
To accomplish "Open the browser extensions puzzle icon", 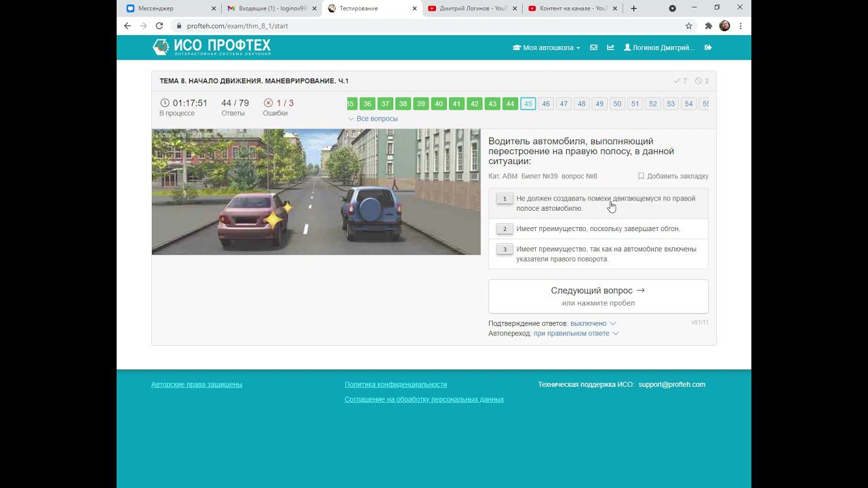I will click(x=709, y=26).
